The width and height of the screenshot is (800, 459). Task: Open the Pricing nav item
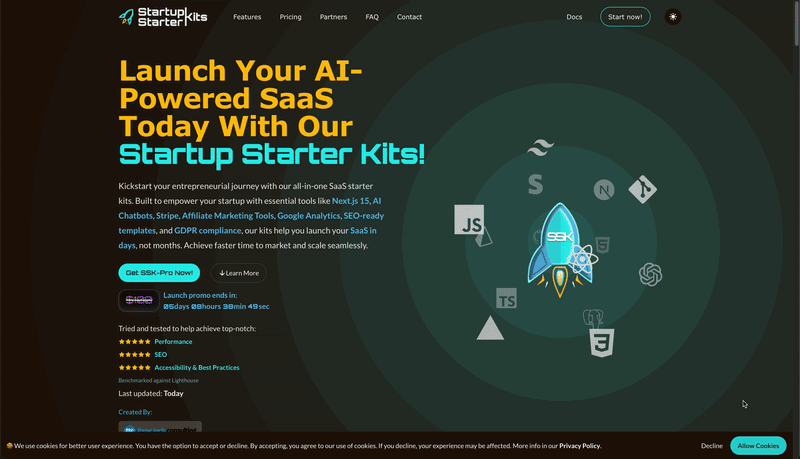click(290, 17)
